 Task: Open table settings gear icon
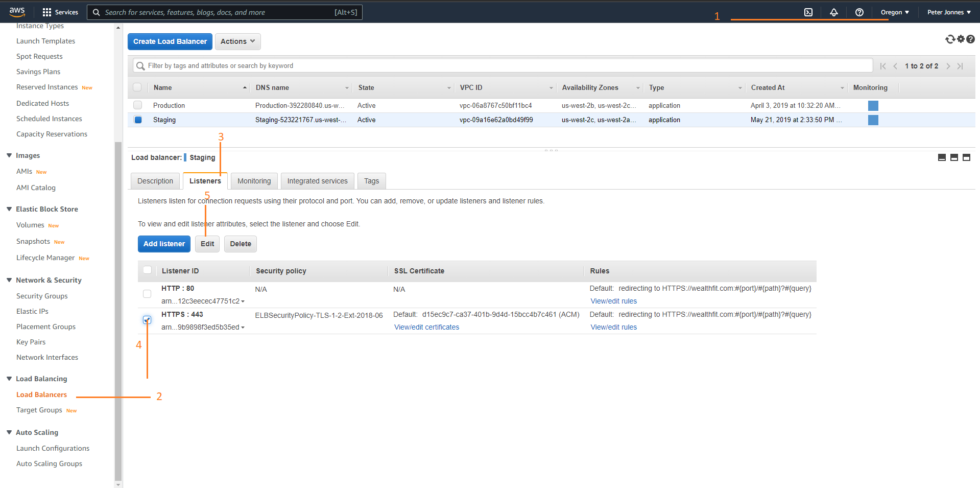coord(961,39)
